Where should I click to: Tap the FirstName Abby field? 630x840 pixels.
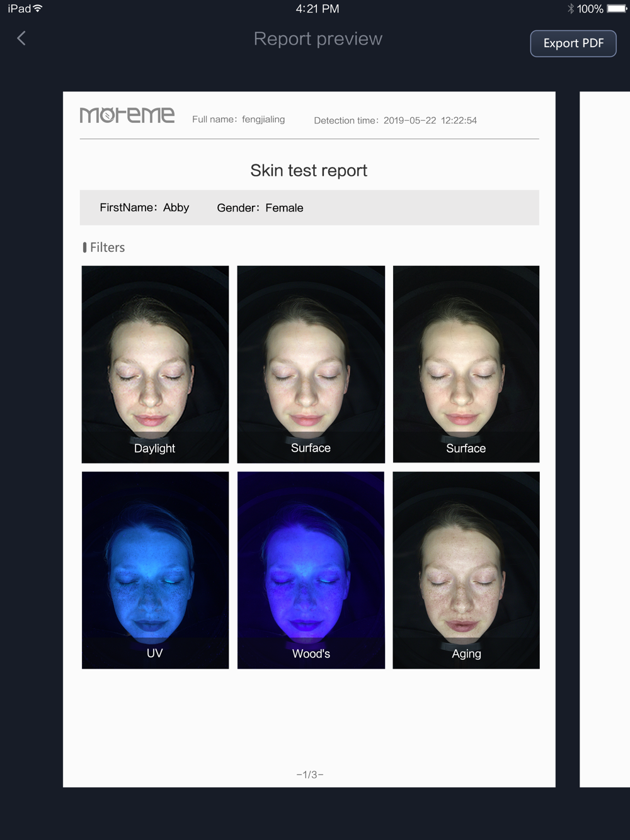[144, 208]
